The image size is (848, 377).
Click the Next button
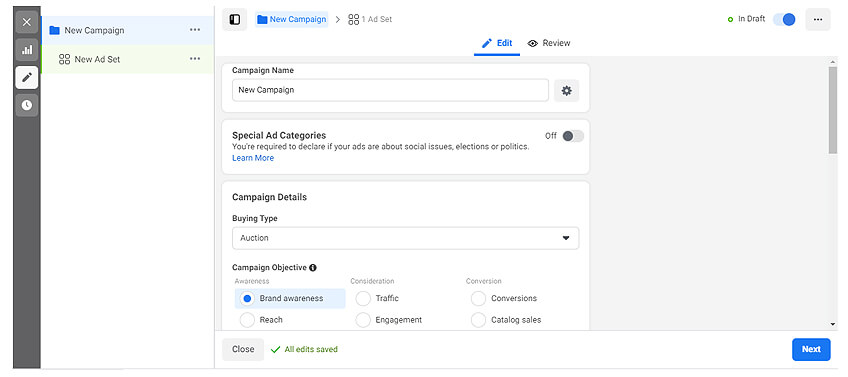(811, 349)
